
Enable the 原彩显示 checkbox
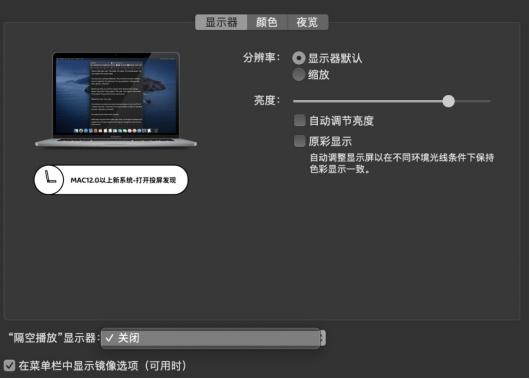[x=300, y=141]
